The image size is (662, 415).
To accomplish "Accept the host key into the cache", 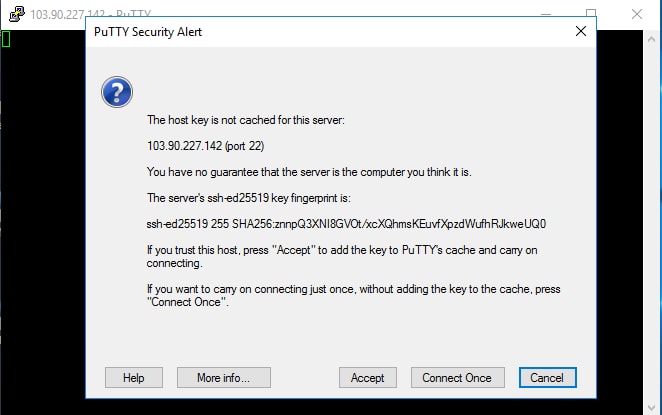I will click(x=368, y=377).
